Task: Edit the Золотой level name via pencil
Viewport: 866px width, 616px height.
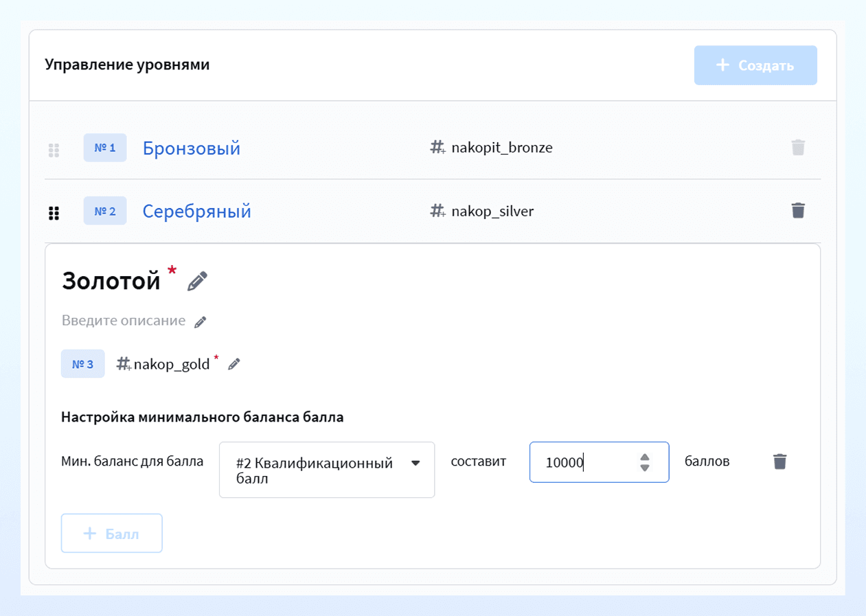Action: click(x=197, y=281)
